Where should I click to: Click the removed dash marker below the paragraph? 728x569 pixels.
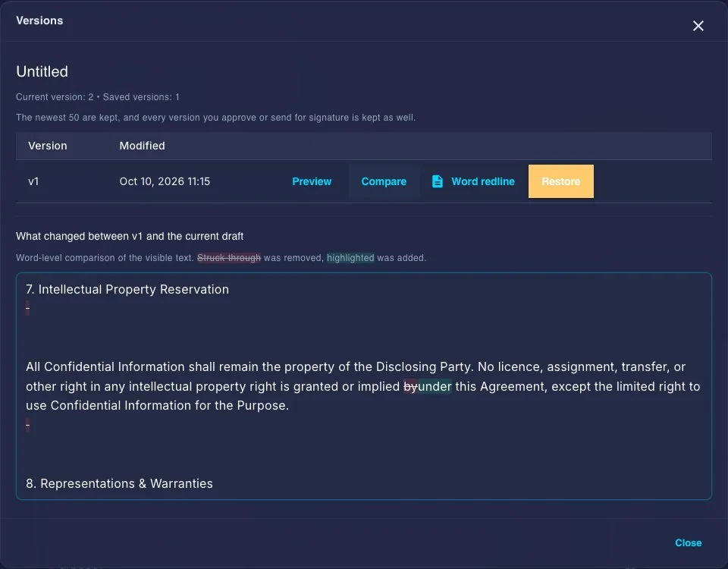point(27,425)
